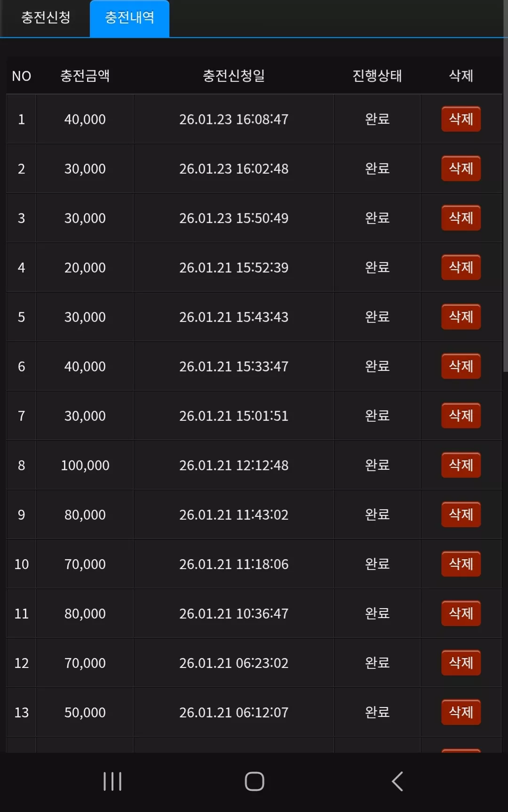The width and height of the screenshot is (508, 812).
Task: Remove the row 7 charge record
Action: pos(461,416)
